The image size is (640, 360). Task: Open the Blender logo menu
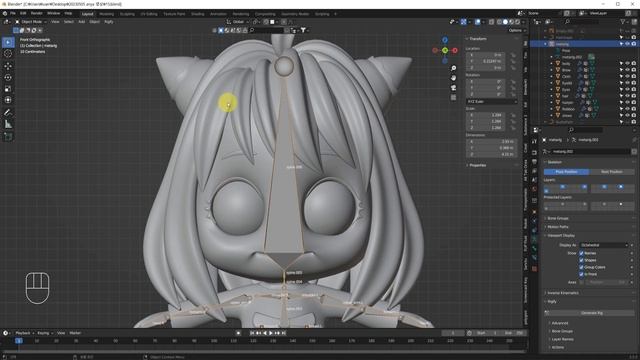point(4,13)
